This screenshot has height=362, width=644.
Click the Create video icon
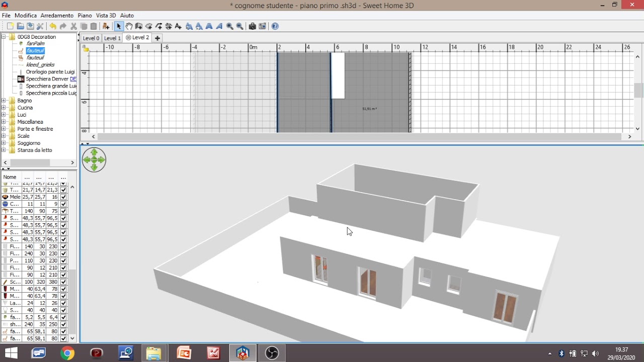click(x=262, y=26)
